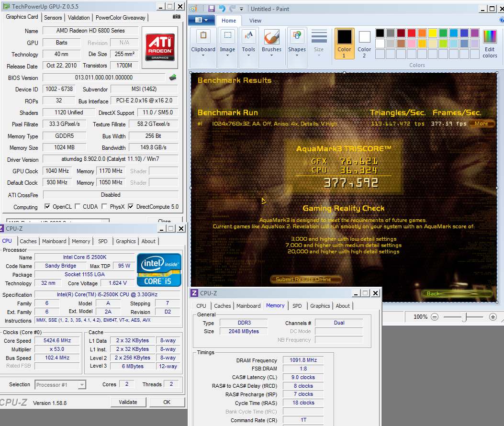Pick the black color swatch in Paint palette
The image size is (504, 426).
[x=380, y=33]
